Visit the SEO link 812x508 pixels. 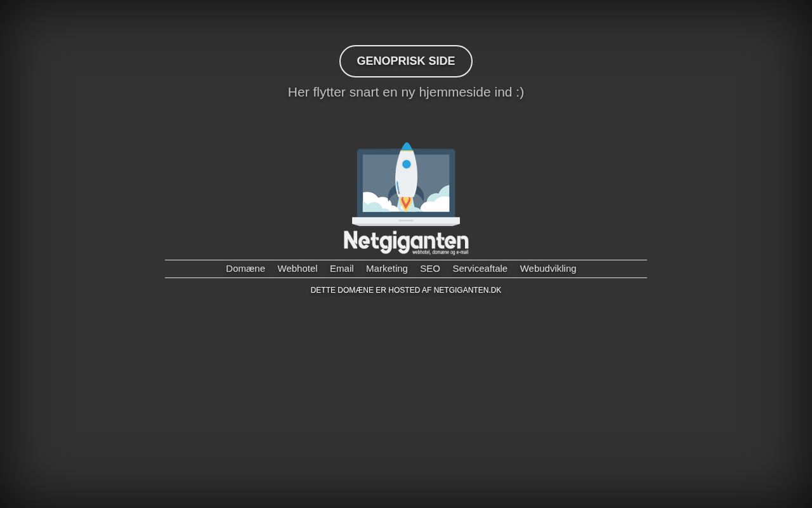[x=430, y=269]
